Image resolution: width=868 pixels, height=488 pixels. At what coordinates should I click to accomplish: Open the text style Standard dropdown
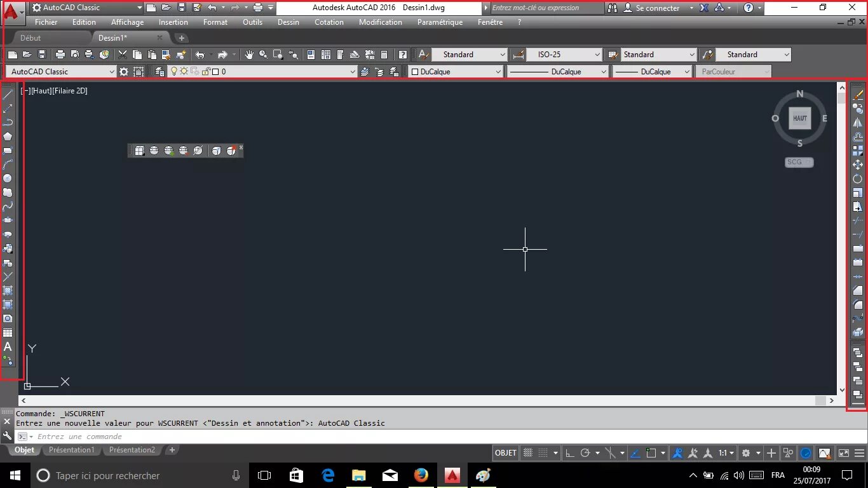click(x=470, y=55)
